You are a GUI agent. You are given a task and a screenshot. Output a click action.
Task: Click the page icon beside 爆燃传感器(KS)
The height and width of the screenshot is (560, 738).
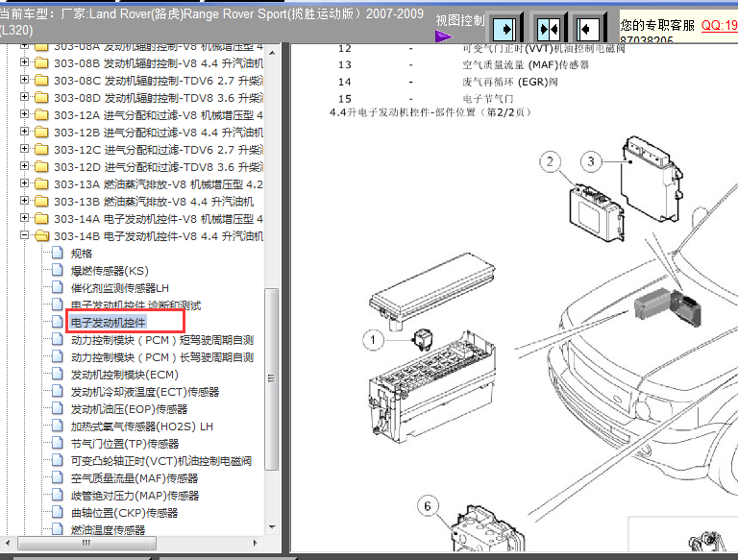pyautogui.click(x=58, y=271)
